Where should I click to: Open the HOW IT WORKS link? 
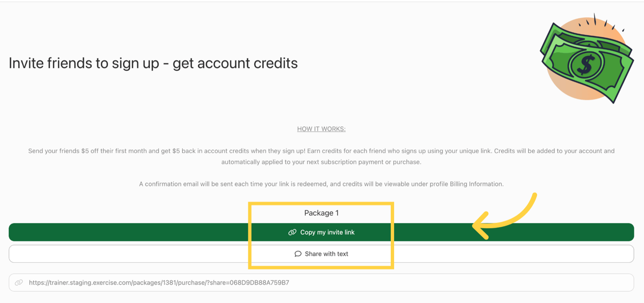[x=321, y=129]
